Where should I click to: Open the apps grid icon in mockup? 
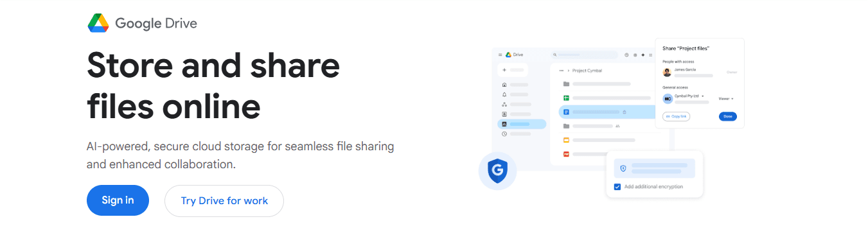tap(651, 55)
